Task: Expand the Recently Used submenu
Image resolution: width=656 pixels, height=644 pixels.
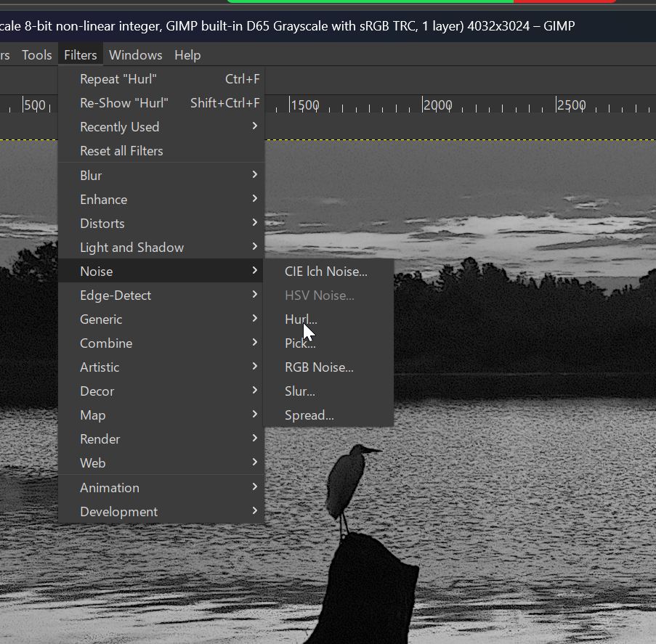Action: click(x=119, y=126)
